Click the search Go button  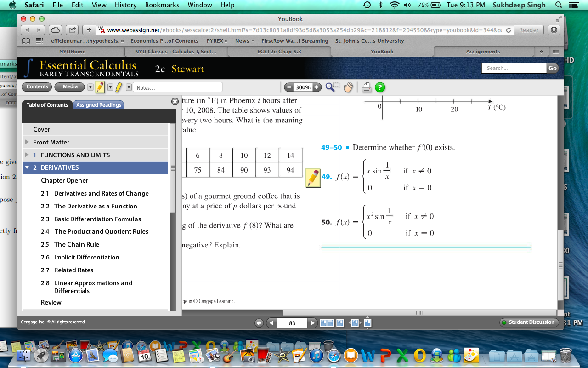click(x=553, y=68)
